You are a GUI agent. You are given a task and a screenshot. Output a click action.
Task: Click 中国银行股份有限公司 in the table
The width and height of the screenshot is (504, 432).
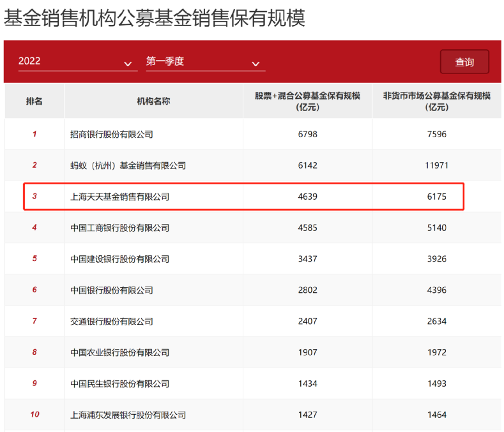[112, 290]
